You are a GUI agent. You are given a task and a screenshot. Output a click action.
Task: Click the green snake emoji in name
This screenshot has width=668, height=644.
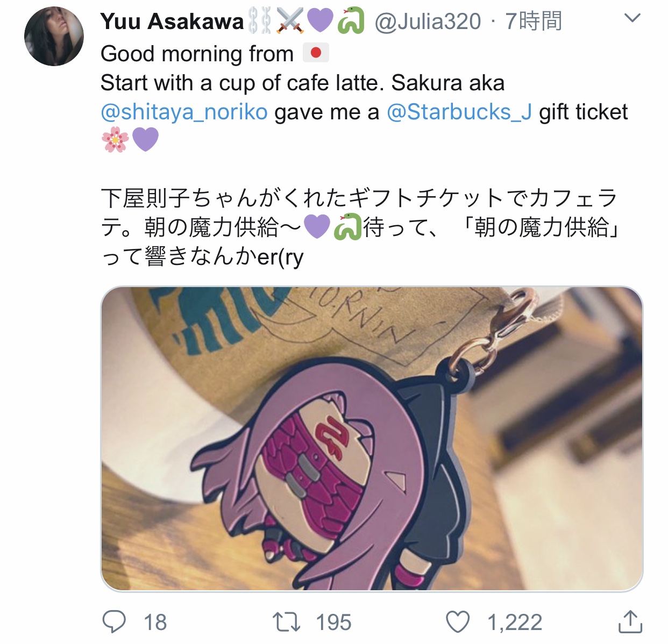(x=351, y=20)
